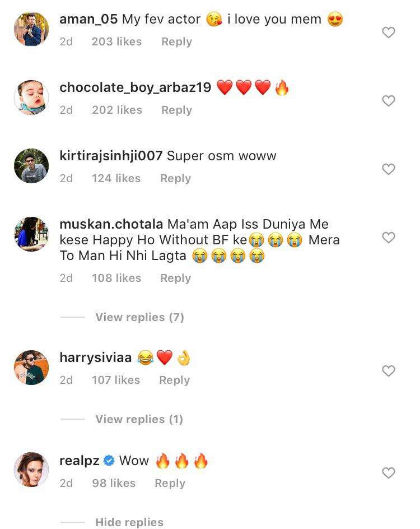Open harrysiviaa's profile avatar
The height and width of the screenshot is (529, 420).
tap(31, 368)
